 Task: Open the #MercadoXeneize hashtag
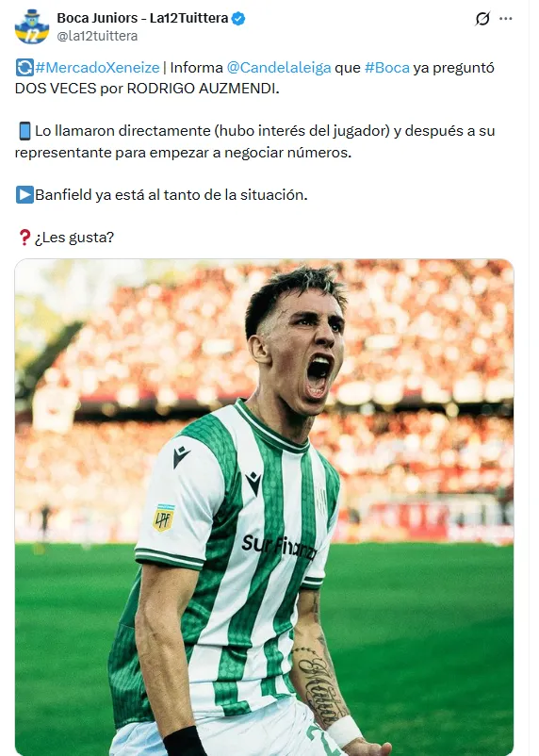pos(97,68)
